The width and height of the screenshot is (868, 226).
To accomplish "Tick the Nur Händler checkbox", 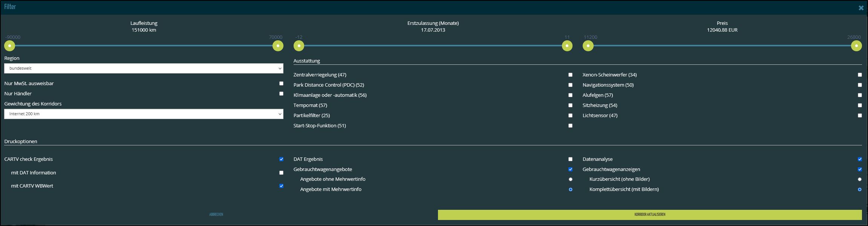I will click(281, 94).
